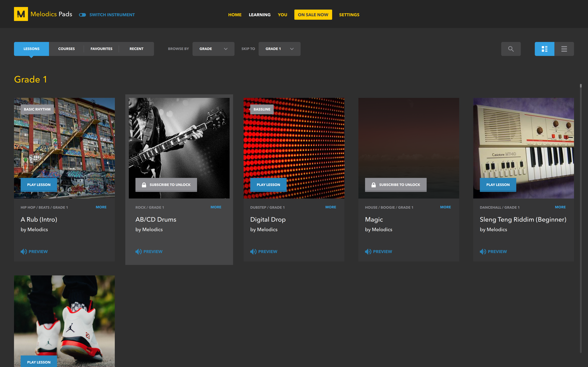Open the lesson search magnifier icon
Image resolution: width=588 pixels, height=367 pixels.
point(511,49)
